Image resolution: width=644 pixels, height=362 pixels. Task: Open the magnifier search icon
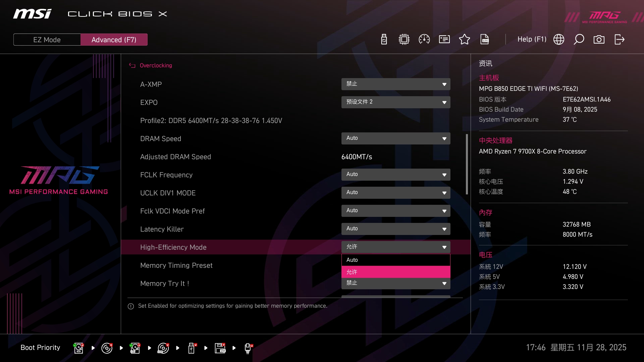click(x=579, y=40)
